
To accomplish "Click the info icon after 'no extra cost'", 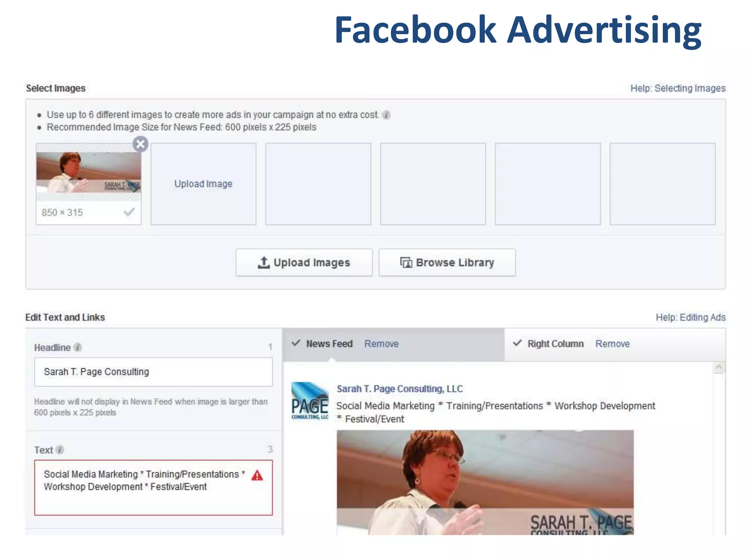I will coord(386,115).
